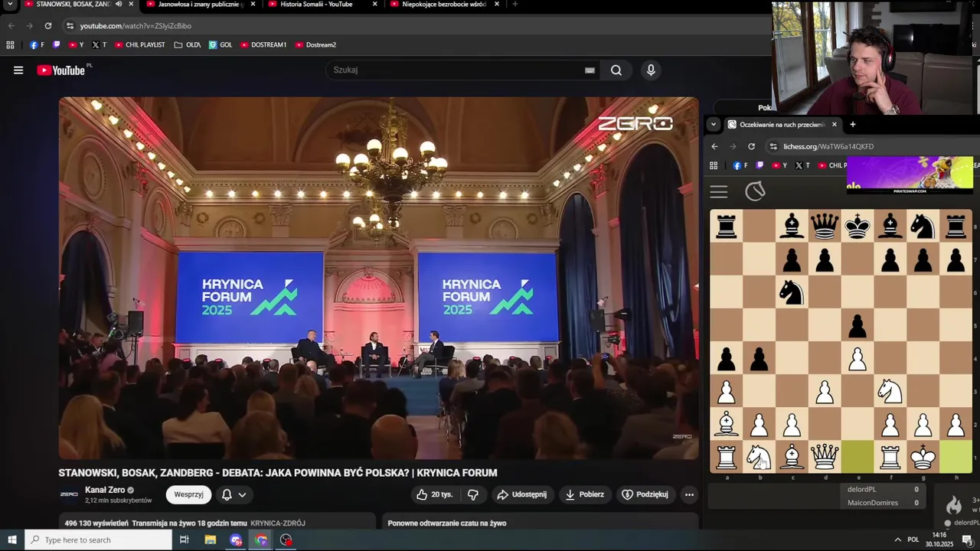Select the black knight on c6
This screenshot has height=551, width=980.
pyautogui.click(x=792, y=292)
